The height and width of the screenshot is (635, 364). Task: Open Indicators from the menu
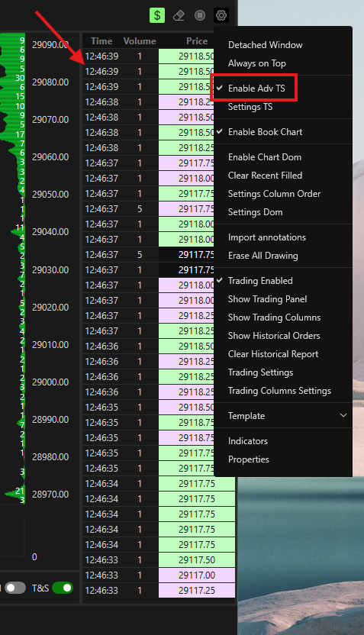pos(248,441)
